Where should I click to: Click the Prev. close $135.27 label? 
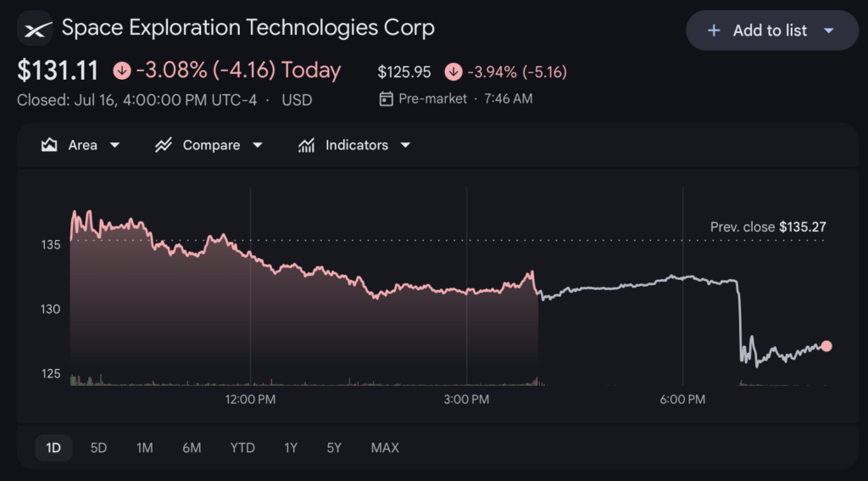pos(768,227)
